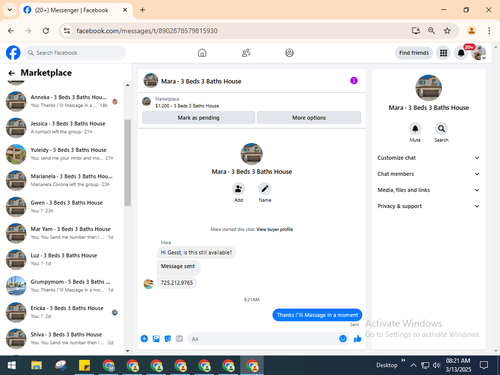Open Grumpymom 5 Beds conversation
This screenshot has height=375, width=500.
coord(63,286)
